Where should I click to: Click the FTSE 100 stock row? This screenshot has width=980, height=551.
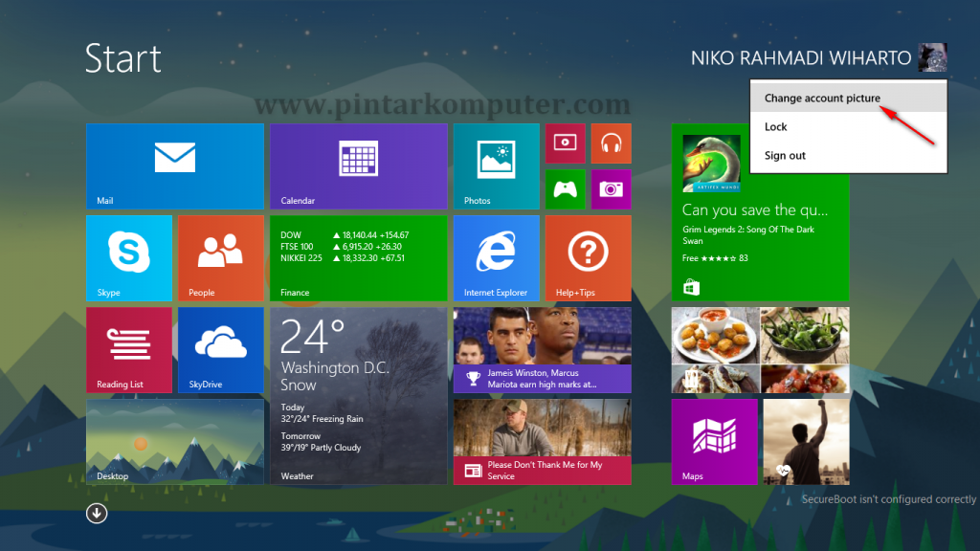pos(342,247)
